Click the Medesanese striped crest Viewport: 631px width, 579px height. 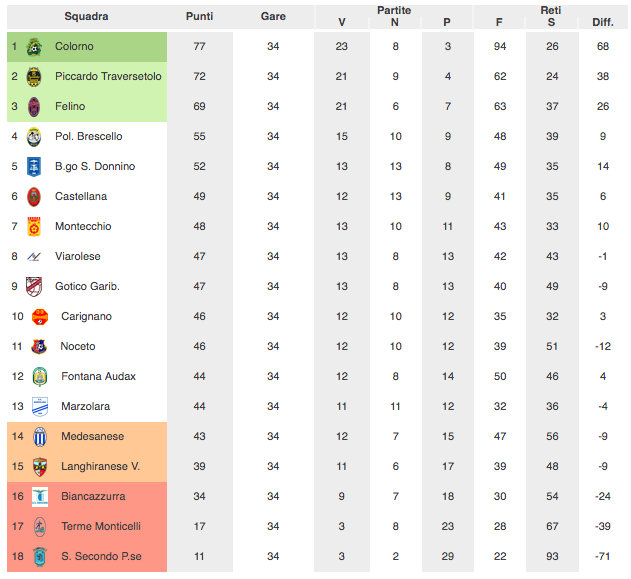40,437
